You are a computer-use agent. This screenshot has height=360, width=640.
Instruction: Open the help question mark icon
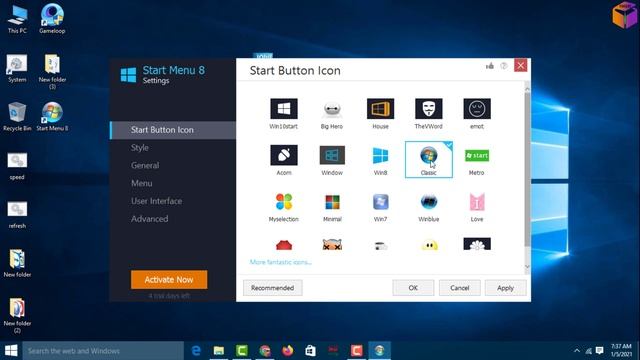[x=504, y=66]
